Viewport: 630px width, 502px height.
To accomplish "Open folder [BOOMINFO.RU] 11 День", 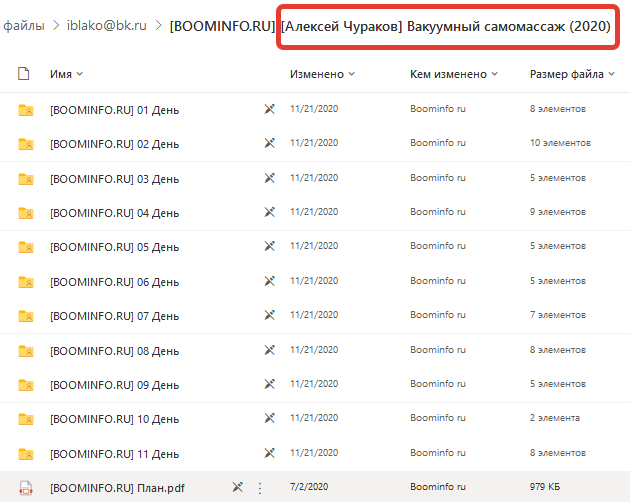I will [114, 454].
